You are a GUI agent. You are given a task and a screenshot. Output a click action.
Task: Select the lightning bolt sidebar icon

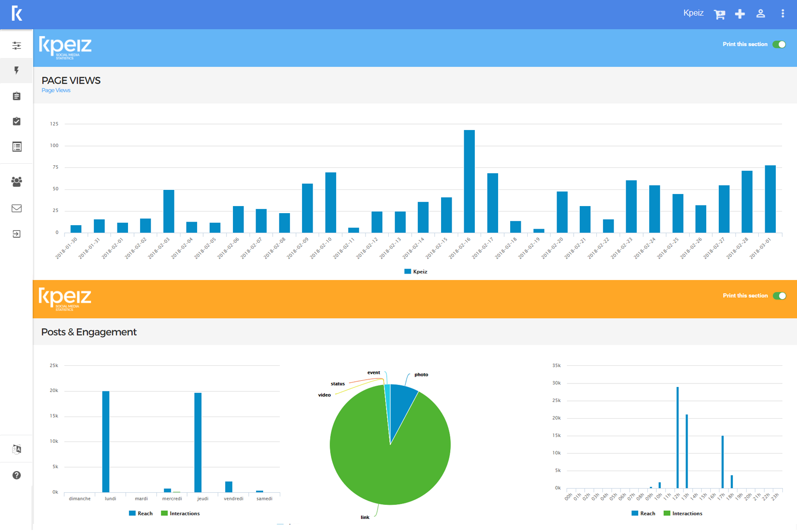pos(17,71)
